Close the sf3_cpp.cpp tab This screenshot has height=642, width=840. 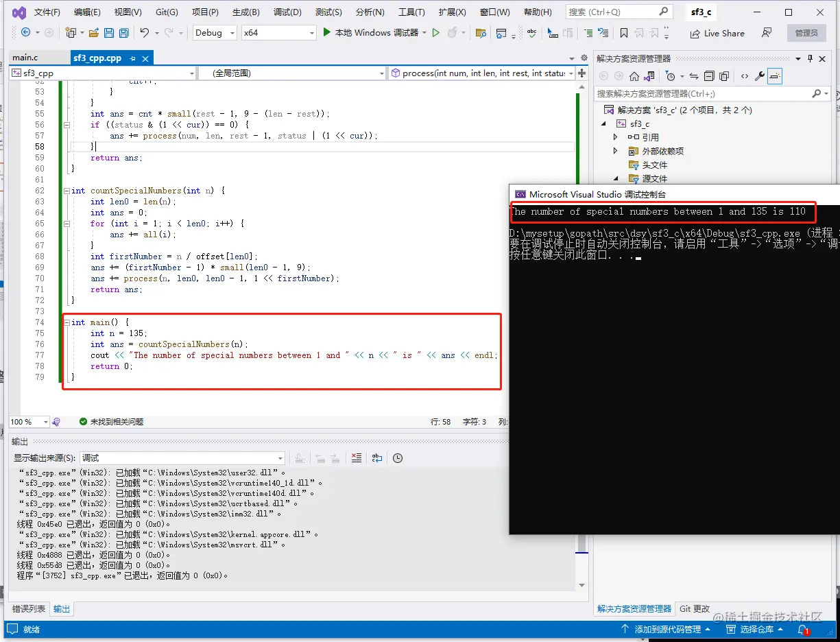pyautogui.click(x=145, y=59)
